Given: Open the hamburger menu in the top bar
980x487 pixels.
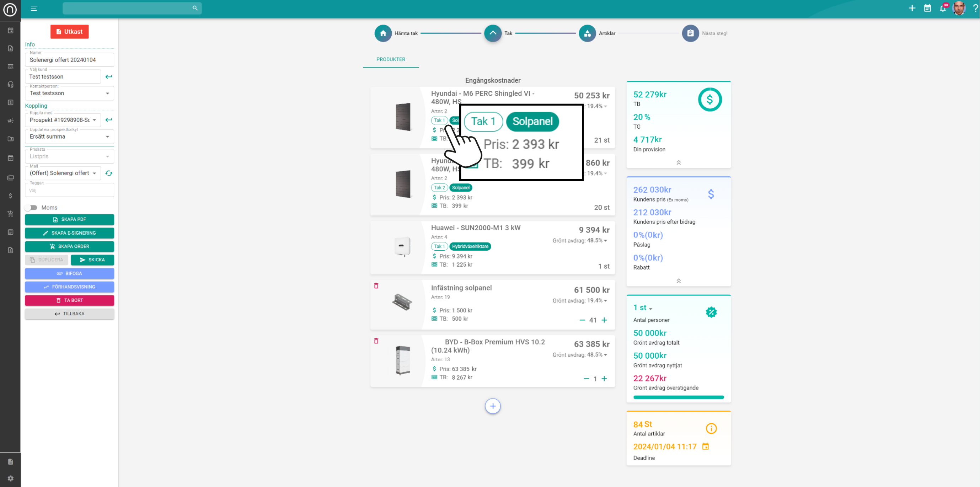Looking at the screenshot, I should (34, 9).
